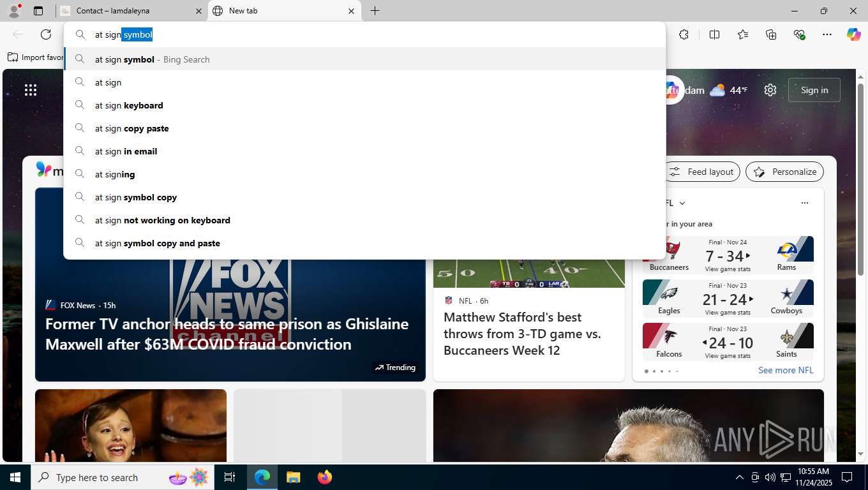868x490 pixels.
Task: Open the notification center icon
Action: (x=847, y=477)
